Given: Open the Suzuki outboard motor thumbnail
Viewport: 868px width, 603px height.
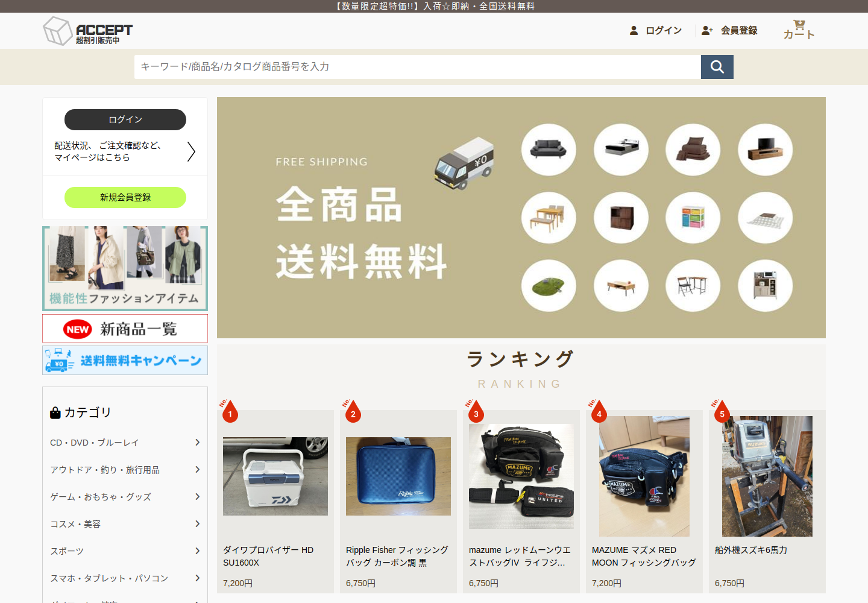Looking at the screenshot, I should [x=767, y=476].
